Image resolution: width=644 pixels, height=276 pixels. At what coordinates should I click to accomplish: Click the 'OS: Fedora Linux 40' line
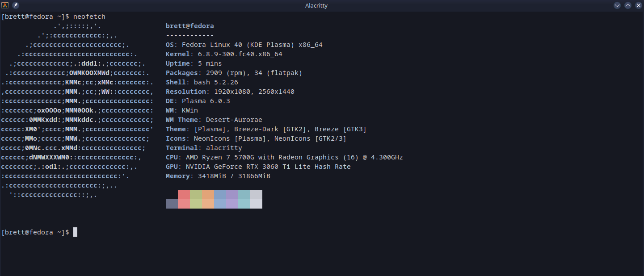point(244,45)
